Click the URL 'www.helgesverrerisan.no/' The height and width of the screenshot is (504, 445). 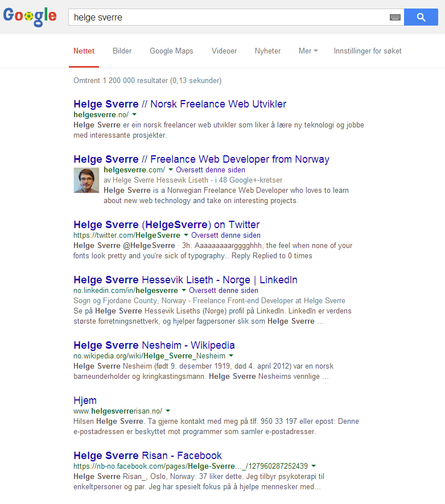[118, 411]
